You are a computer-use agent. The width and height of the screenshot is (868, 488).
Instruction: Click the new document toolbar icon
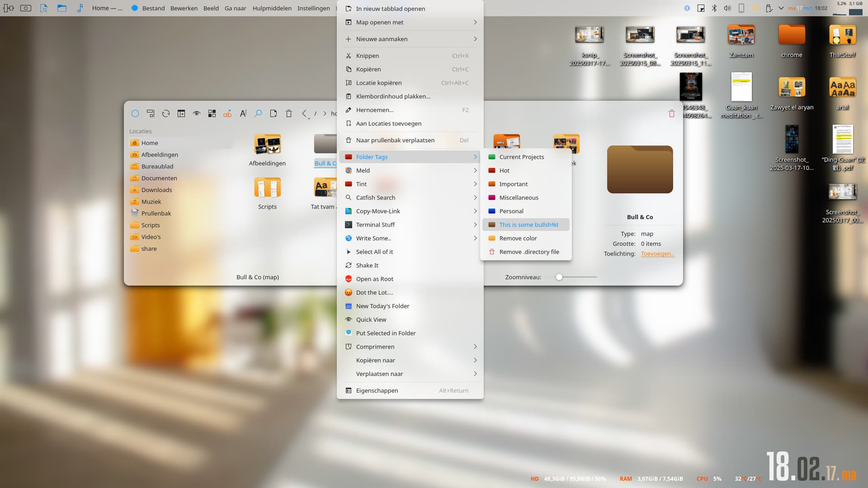[274, 113]
